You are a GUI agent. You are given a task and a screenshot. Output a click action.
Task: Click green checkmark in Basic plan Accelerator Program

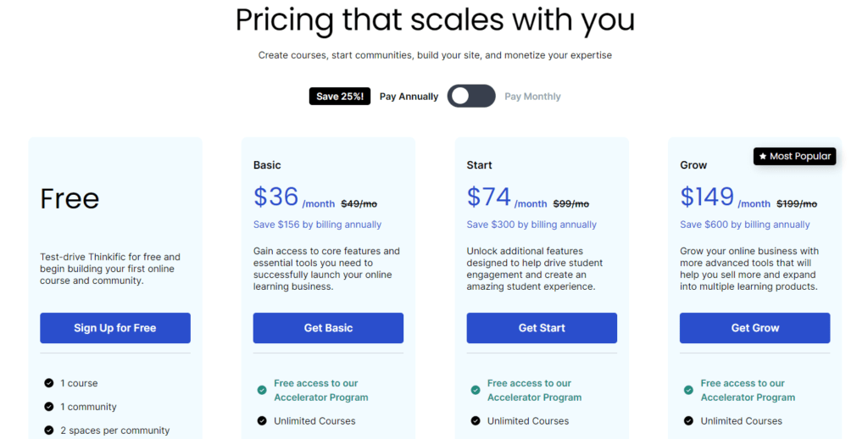click(x=262, y=391)
